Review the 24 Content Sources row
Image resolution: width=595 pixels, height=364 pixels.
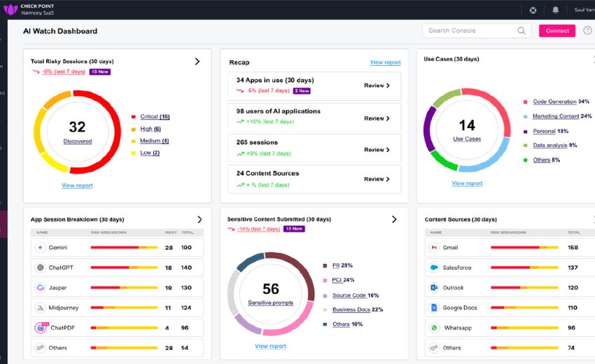click(377, 179)
